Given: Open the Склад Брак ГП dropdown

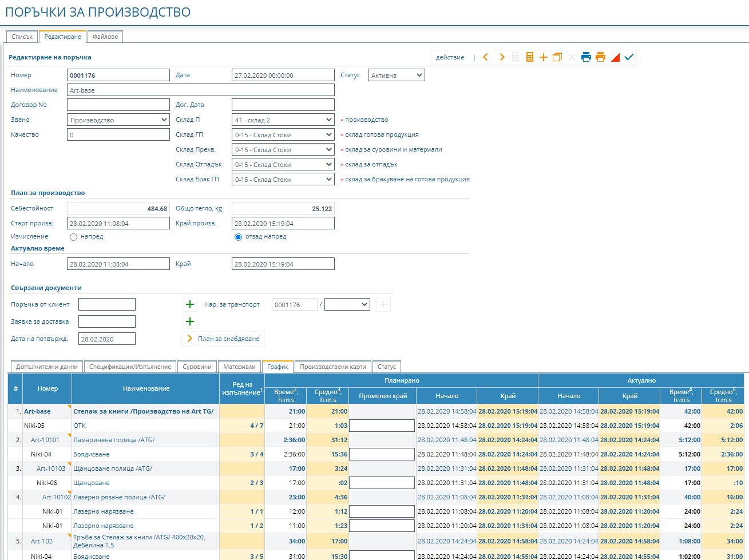Looking at the screenshot, I should point(283,179).
